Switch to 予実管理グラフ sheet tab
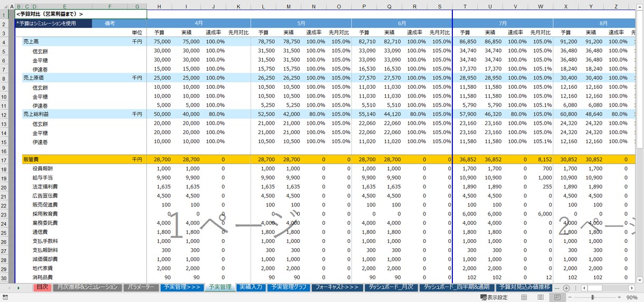Image resolution: width=644 pixels, height=302 pixels. click(x=288, y=287)
